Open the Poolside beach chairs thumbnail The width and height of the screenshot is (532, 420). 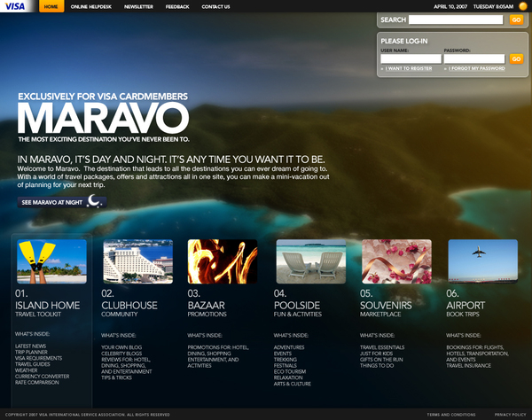pos(311,261)
